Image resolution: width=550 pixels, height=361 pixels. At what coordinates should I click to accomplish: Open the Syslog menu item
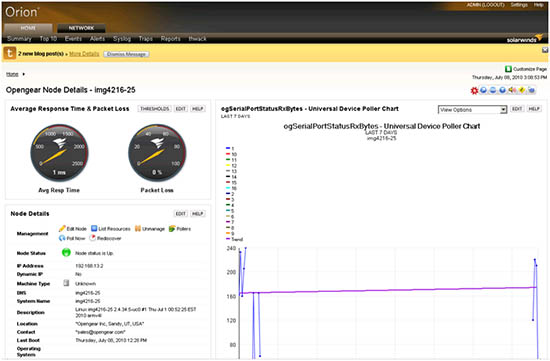pyautogui.click(x=122, y=39)
